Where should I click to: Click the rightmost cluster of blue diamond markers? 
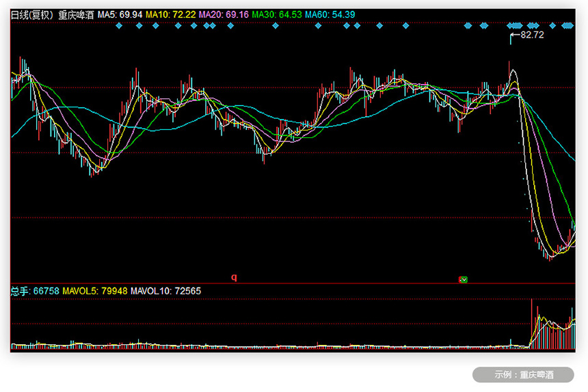567,26
